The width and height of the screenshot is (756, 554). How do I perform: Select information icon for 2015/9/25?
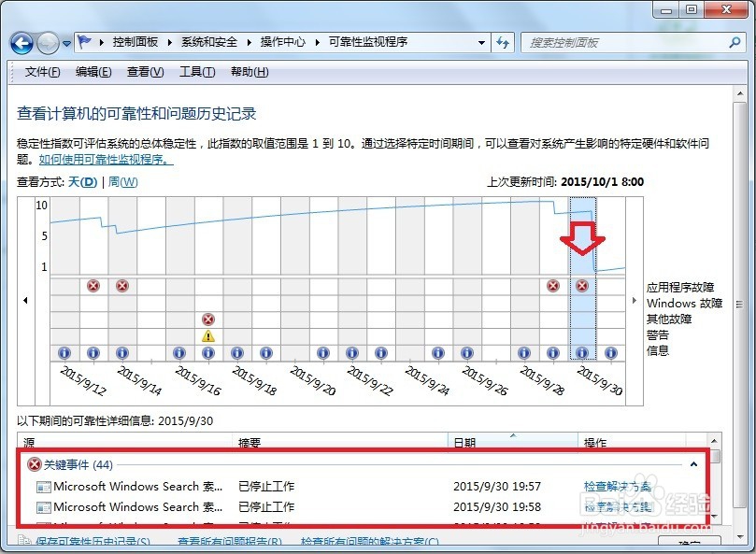click(437, 353)
